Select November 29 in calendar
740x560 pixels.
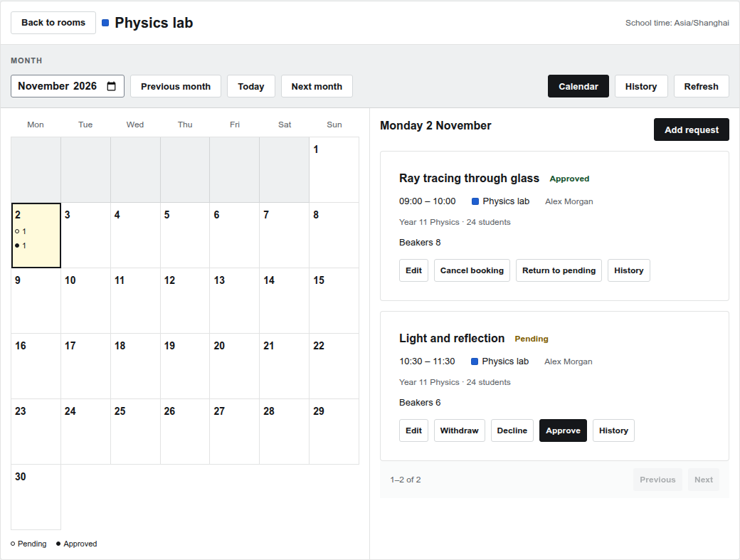pyautogui.click(x=334, y=432)
